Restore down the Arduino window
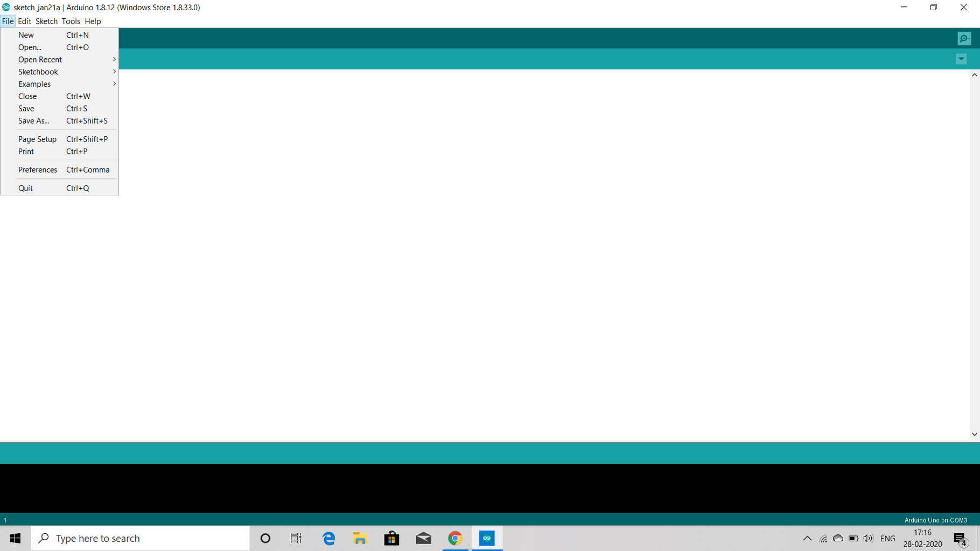The height and width of the screenshot is (551, 980). point(934,8)
